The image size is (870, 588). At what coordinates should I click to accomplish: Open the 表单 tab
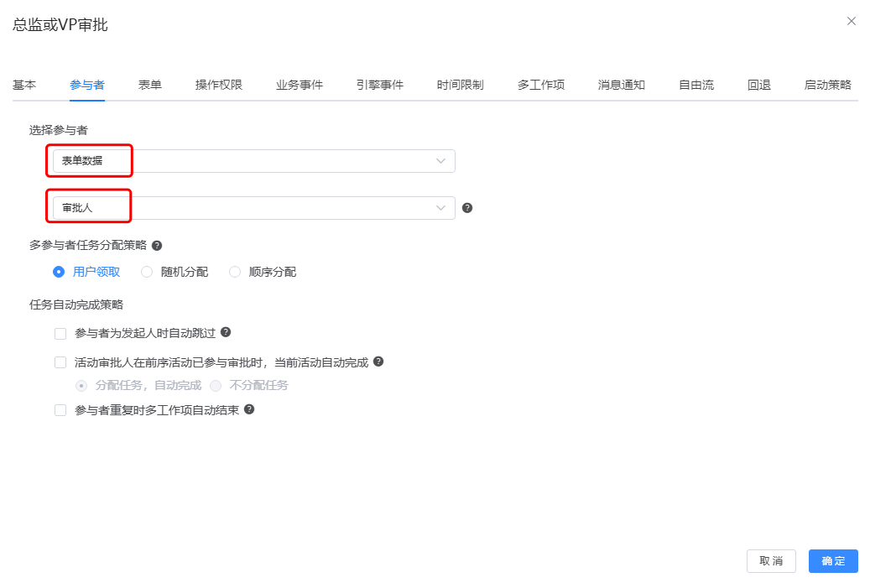tap(150, 84)
